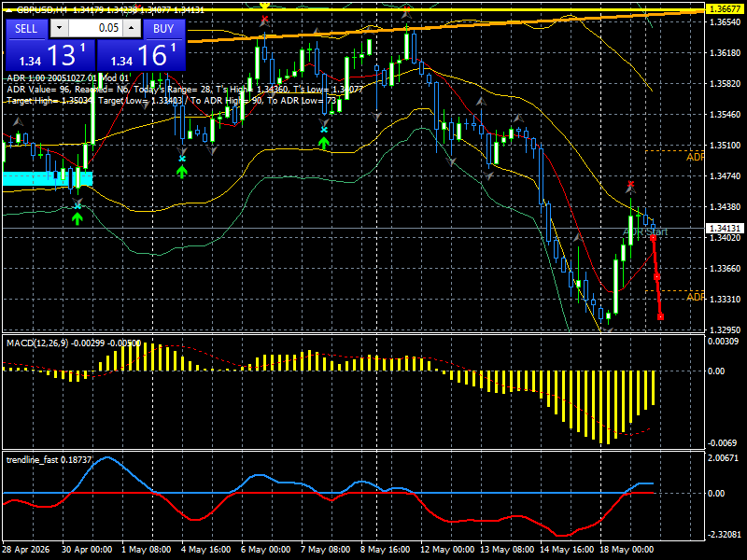The height and width of the screenshot is (560, 747).
Task: Click the SELL button
Action: pos(26,29)
